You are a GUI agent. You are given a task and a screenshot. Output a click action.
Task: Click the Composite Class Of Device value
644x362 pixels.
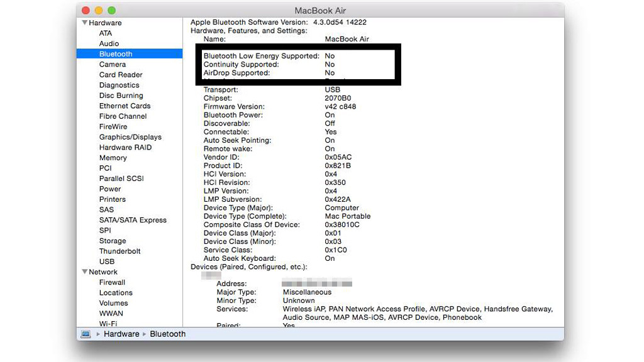[342, 224]
